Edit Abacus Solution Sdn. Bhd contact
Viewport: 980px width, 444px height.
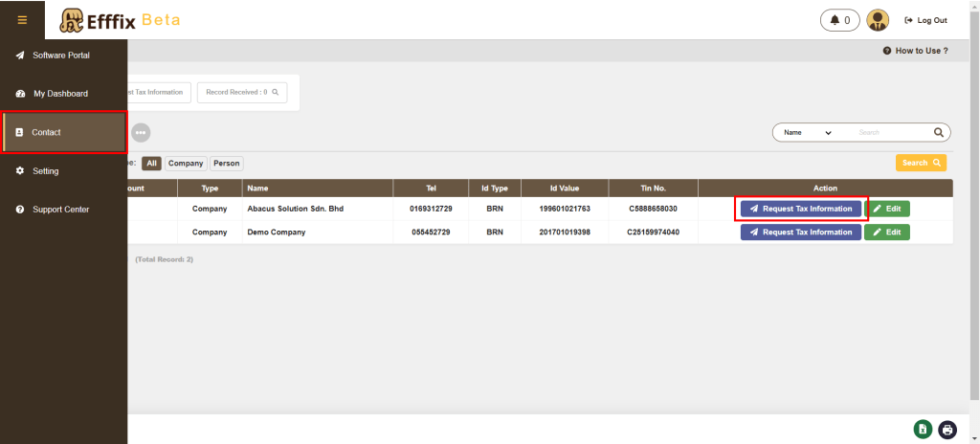pyautogui.click(x=887, y=209)
